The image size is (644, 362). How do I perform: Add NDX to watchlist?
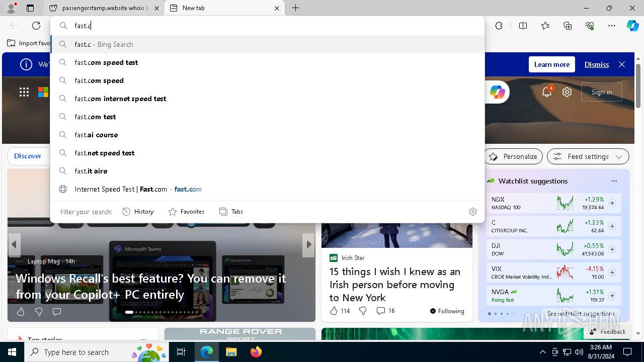612,203
